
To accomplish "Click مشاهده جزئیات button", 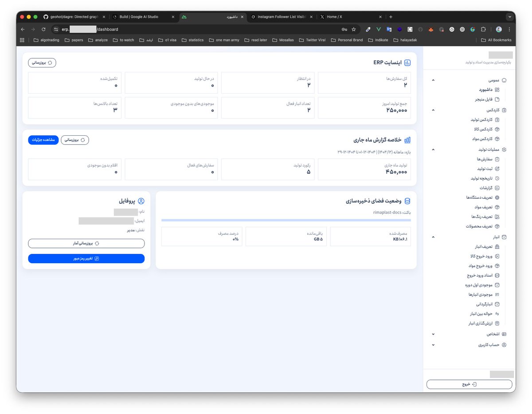I will pyautogui.click(x=43, y=140).
